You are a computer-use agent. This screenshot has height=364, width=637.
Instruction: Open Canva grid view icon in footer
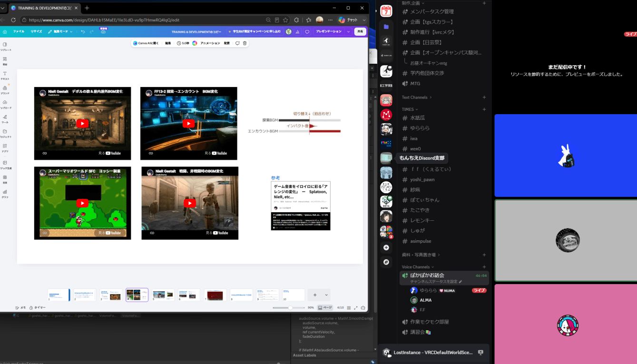coord(349,308)
